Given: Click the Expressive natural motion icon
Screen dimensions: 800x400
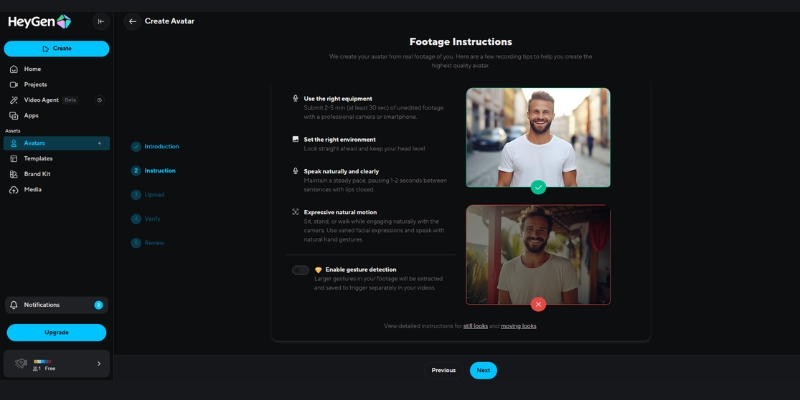Looking at the screenshot, I should point(295,212).
